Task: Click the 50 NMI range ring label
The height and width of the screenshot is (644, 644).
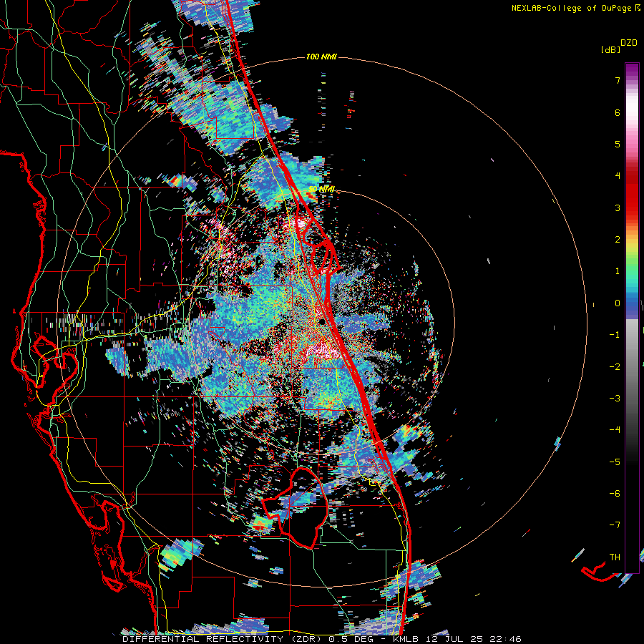Action: coord(321,189)
